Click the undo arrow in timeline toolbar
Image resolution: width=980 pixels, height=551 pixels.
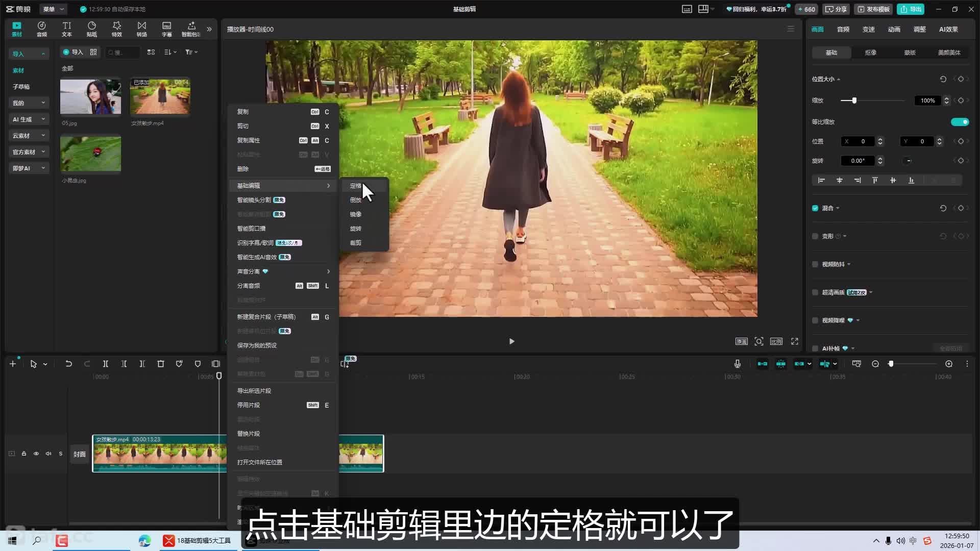point(68,364)
